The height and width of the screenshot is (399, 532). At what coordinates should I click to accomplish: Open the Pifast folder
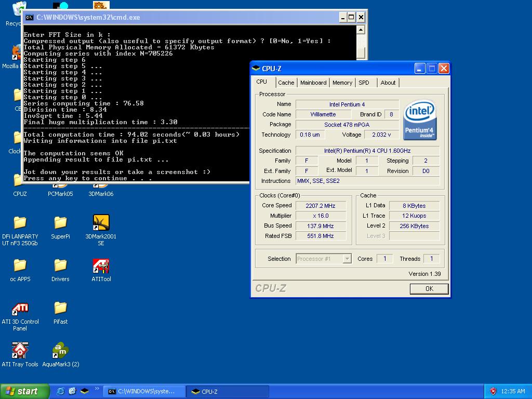[60, 312]
